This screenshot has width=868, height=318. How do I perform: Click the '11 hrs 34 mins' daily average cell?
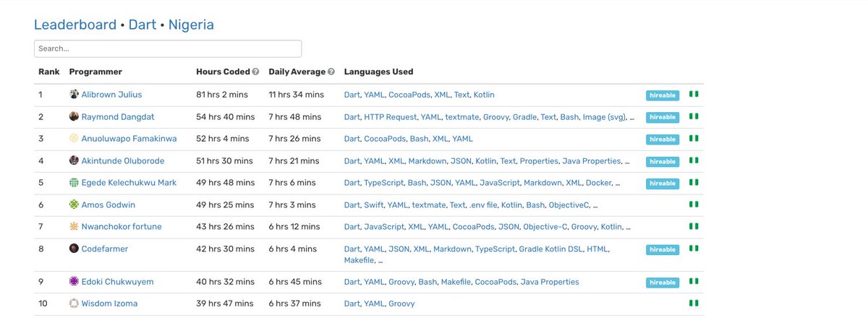pyautogui.click(x=296, y=95)
